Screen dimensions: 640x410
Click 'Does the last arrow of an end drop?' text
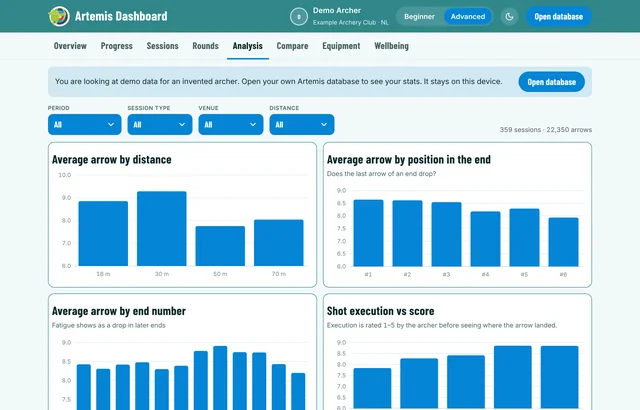click(x=381, y=174)
